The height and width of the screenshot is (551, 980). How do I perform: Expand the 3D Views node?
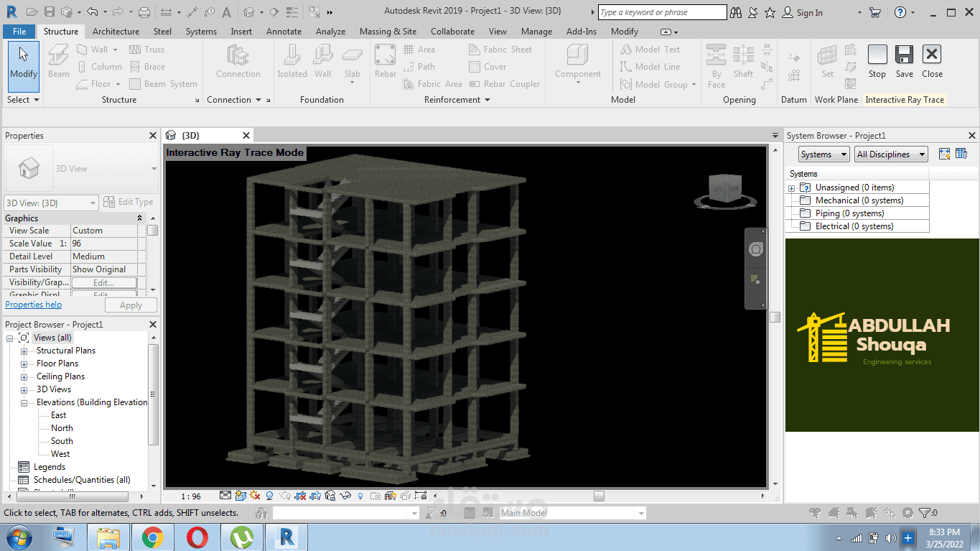point(24,390)
